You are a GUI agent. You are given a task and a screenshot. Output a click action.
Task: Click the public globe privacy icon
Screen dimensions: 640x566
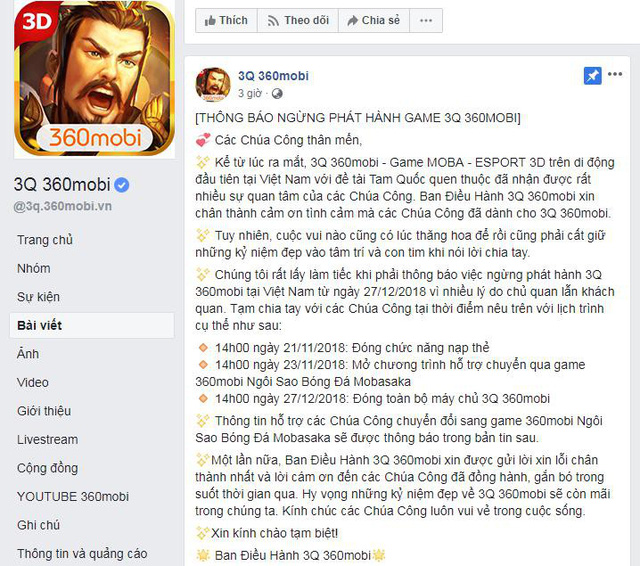pyautogui.click(x=277, y=94)
